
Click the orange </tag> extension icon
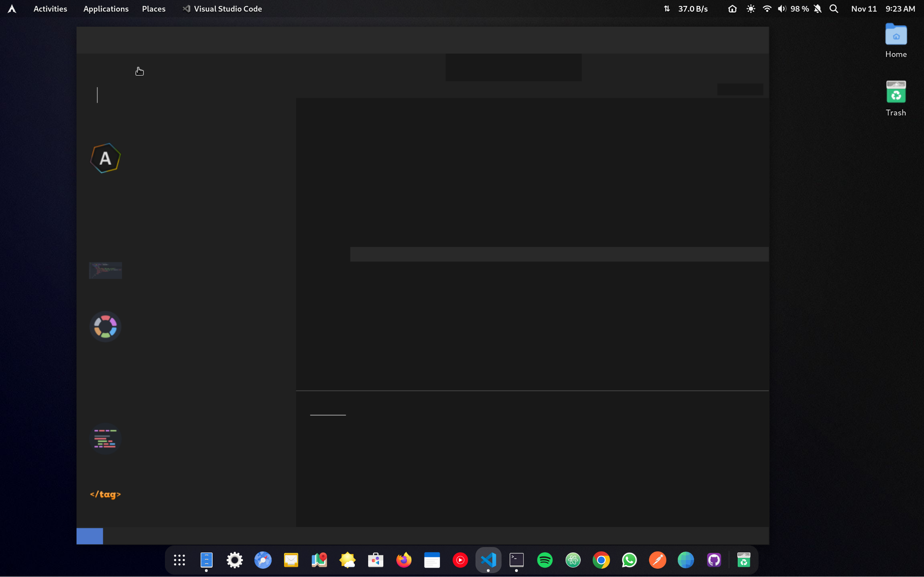tap(105, 494)
